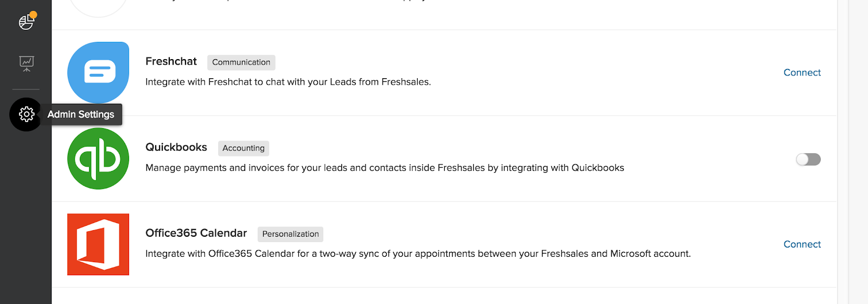Select the Personalization category tag

290,234
